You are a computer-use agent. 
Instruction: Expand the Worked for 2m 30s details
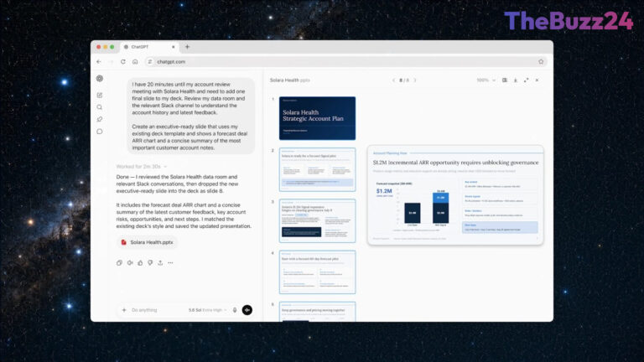click(x=141, y=167)
